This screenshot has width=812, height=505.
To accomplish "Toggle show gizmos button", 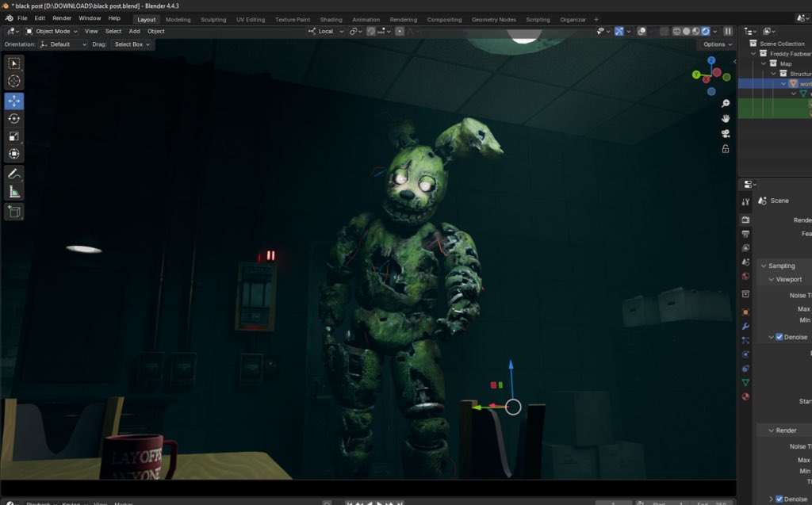I will coord(619,31).
